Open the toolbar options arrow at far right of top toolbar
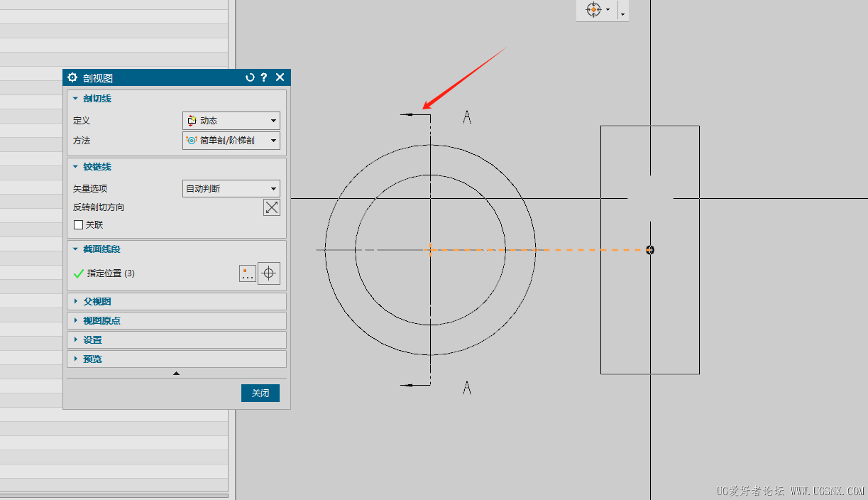Image resolution: width=868 pixels, height=500 pixels. pyautogui.click(x=623, y=13)
